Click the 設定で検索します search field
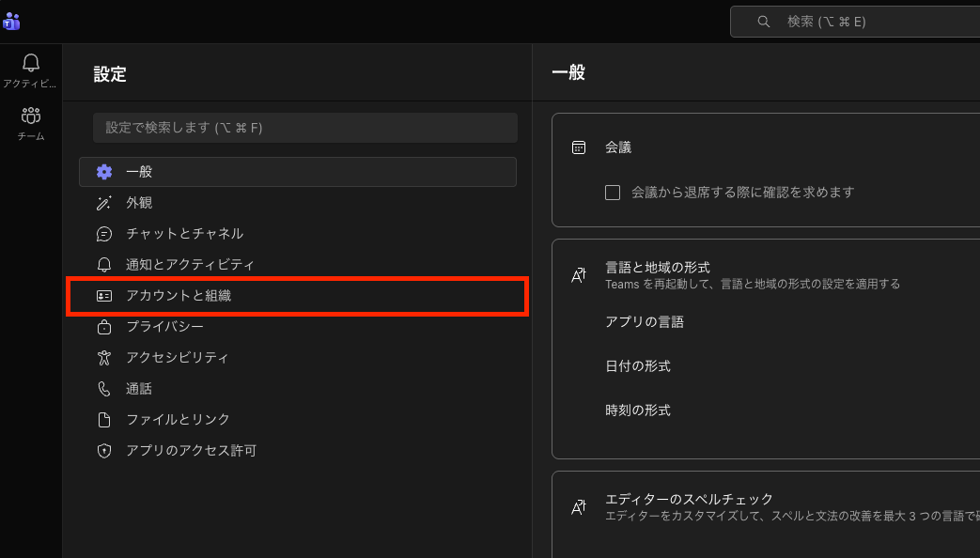Screen dimensions: 980x558 click(304, 128)
